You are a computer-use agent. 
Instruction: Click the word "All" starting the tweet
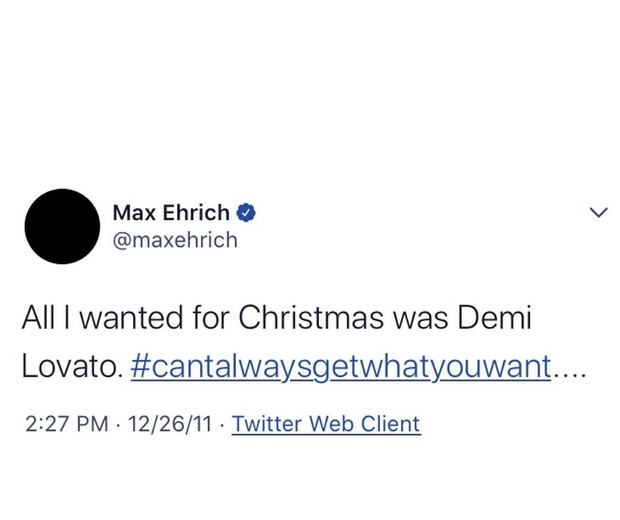[39, 320]
